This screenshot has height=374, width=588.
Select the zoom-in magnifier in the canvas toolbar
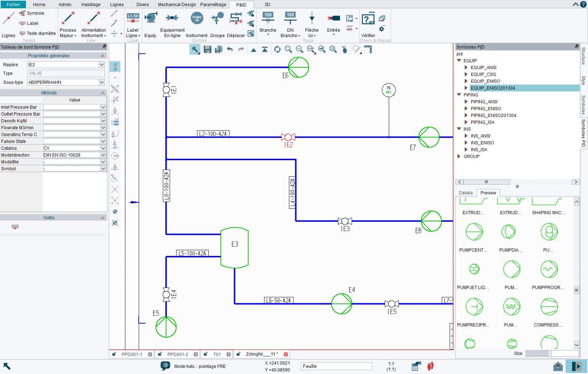tap(288, 49)
